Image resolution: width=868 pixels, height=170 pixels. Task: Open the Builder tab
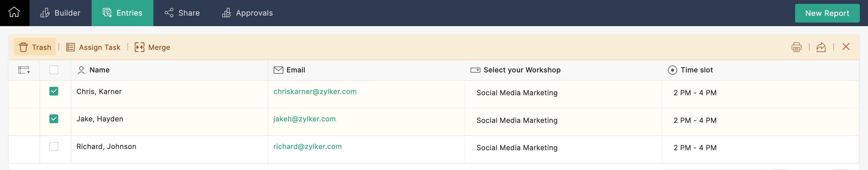60,13
